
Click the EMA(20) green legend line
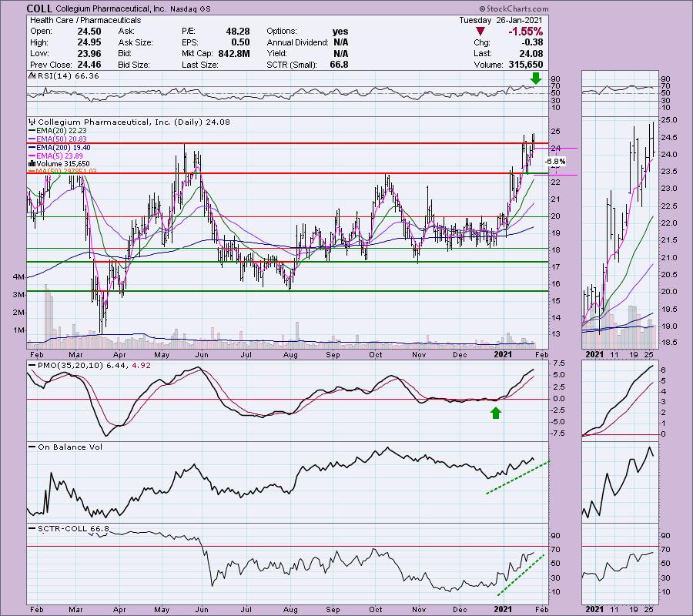pos(32,131)
